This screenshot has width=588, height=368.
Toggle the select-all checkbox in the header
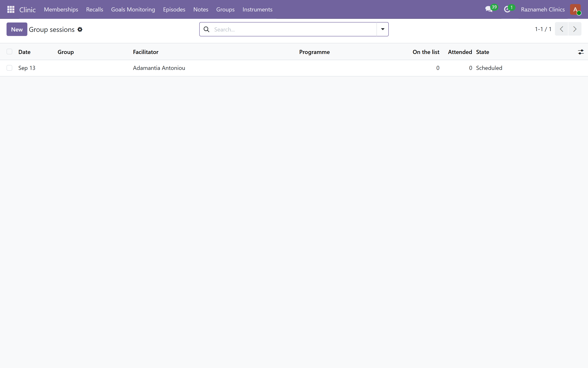coord(9,52)
